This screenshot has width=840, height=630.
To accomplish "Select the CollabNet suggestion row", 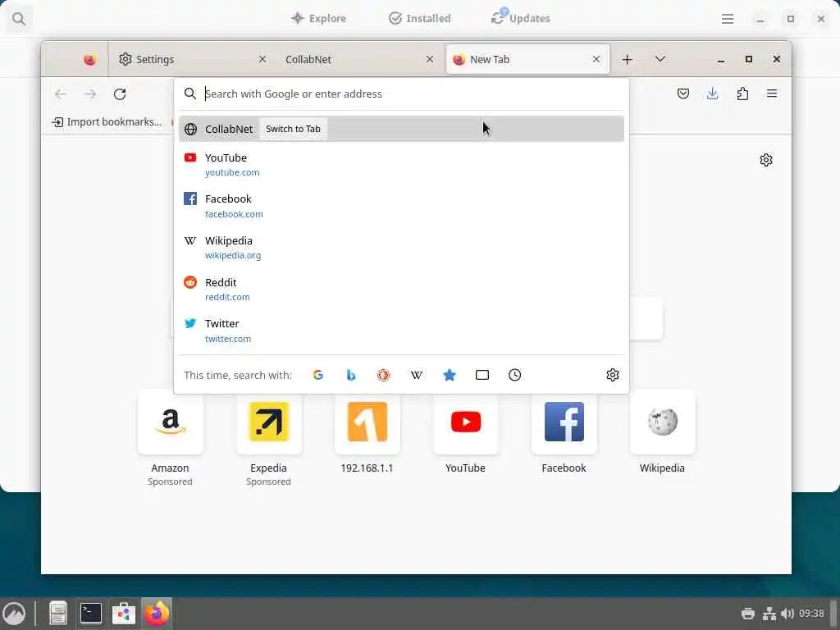I will click(401, 129).
